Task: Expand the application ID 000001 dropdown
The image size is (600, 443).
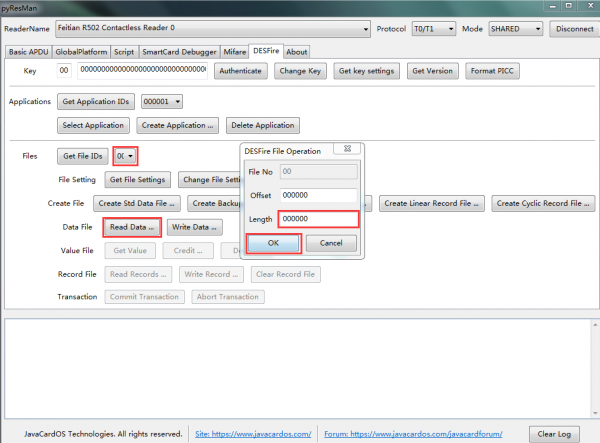Action: (x=178, y=101)
